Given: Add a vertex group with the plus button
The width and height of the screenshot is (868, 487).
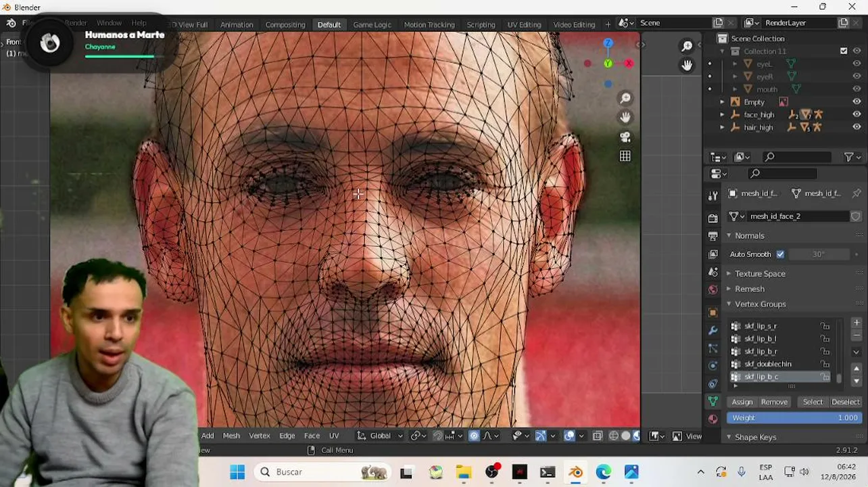Looking at the screenshot, I should pos(857,323).
